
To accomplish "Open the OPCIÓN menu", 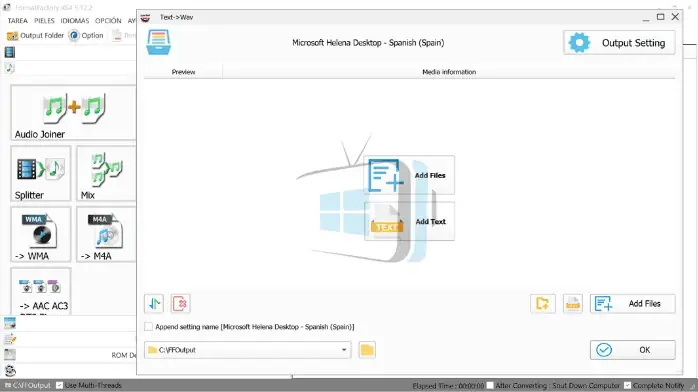I will pyautogui.click(x=108, y=21).
